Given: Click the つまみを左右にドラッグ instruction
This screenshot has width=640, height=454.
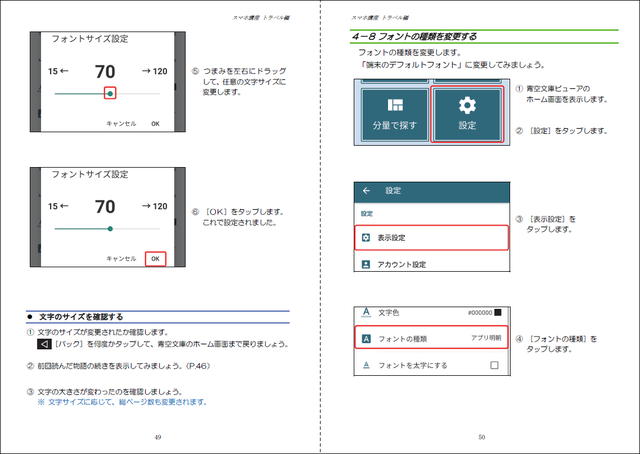Looking at the screenshot, I should (244, 81).
